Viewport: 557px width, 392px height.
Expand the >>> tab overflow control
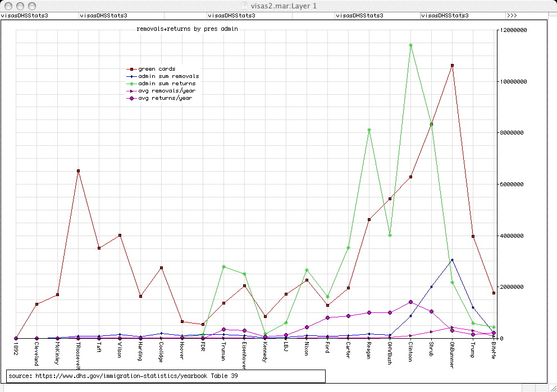(x=512, y=16)
